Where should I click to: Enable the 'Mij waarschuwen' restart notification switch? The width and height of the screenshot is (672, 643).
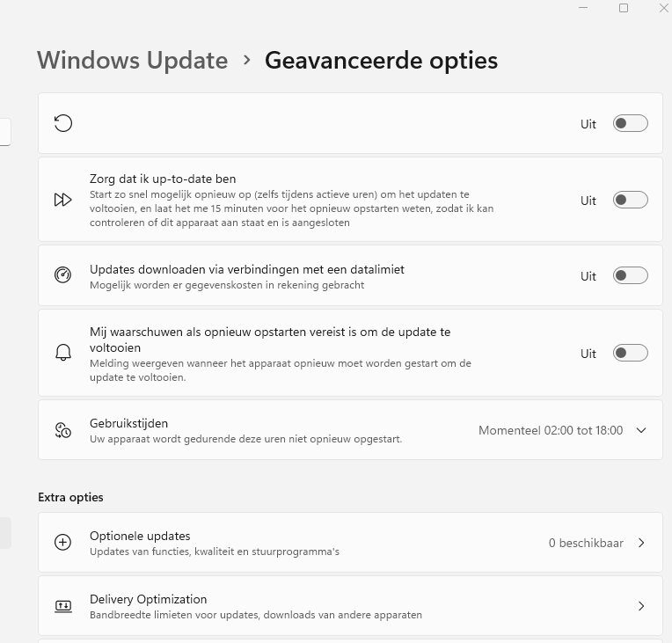point(631,354)
